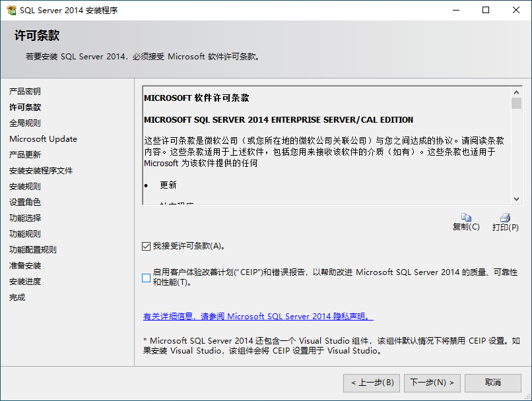Click the Next (下一步) button
This screenshot has width=532, height=401.
click(432, 383)
